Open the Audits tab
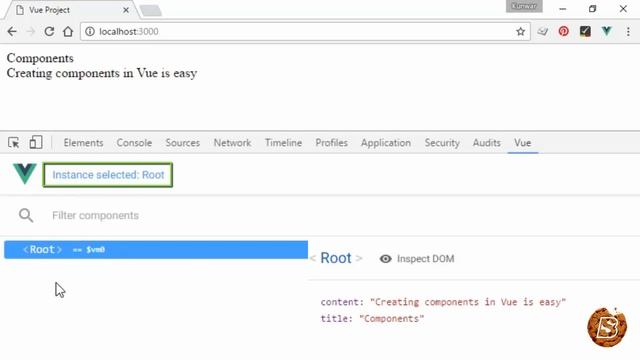 pos(487,143)
